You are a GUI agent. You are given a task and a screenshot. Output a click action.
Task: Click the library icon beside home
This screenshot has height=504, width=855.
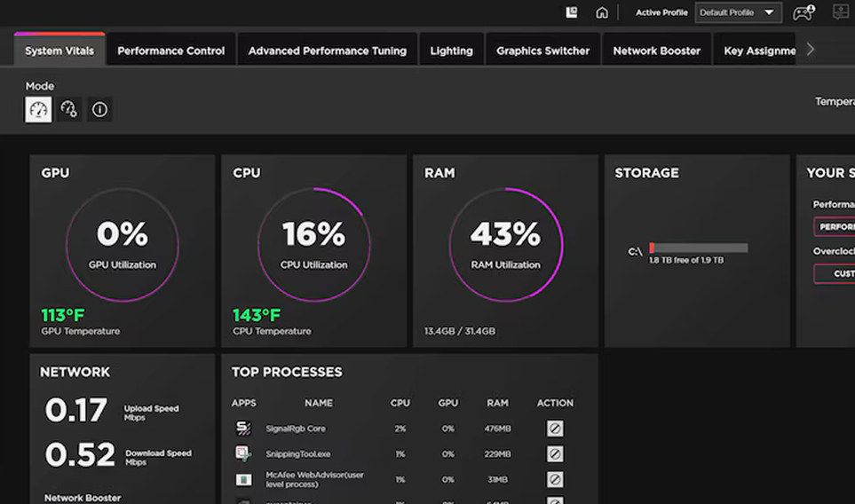pos(573,12)
